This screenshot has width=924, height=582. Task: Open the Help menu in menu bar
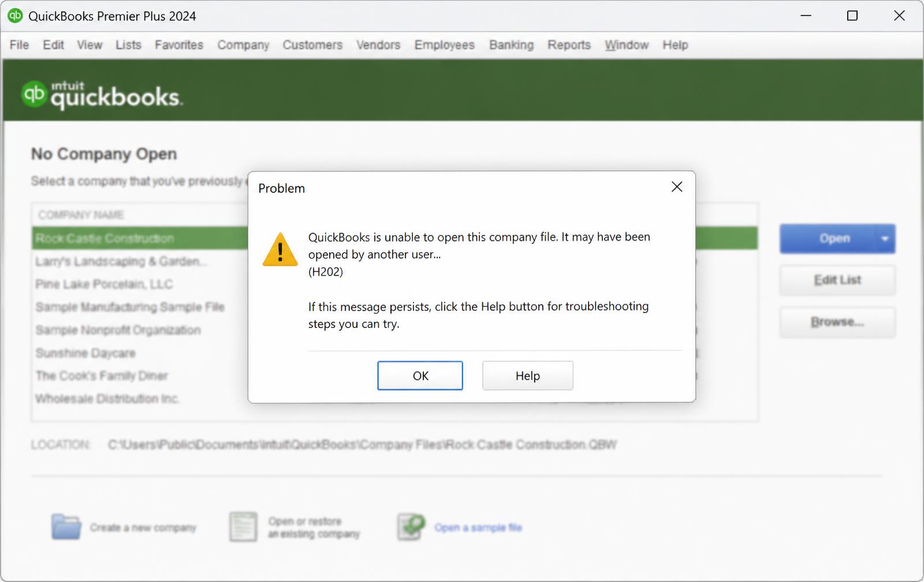pyautogui.click(x=675, y=45)
